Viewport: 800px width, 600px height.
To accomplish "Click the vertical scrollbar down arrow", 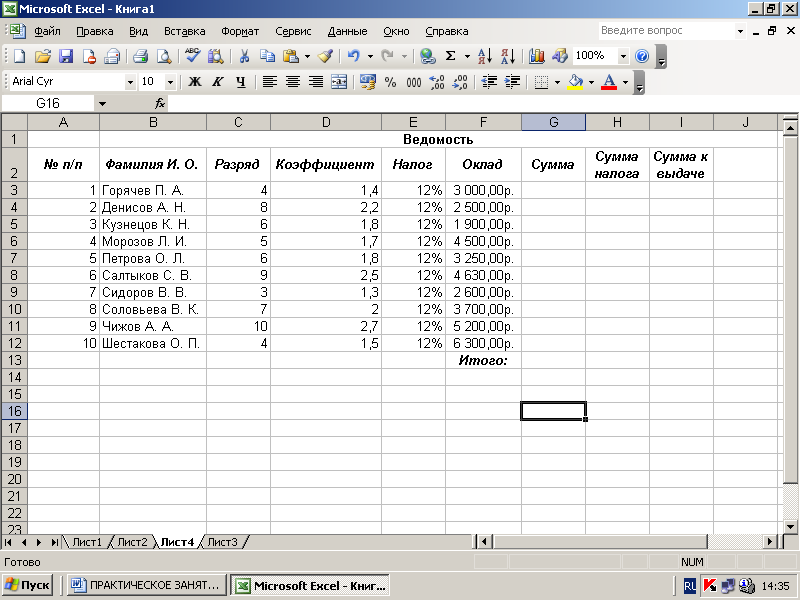I will [790, 526].
